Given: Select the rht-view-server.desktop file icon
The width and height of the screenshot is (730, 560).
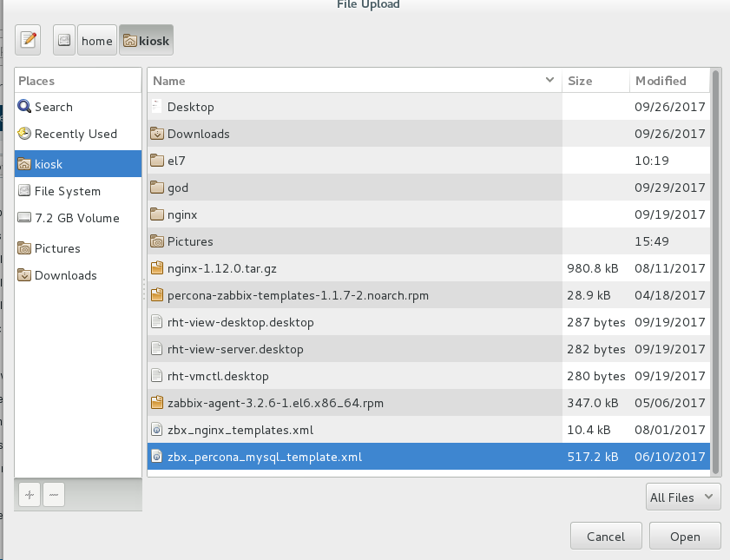Looking at the screenshot, I should point(157,349).
